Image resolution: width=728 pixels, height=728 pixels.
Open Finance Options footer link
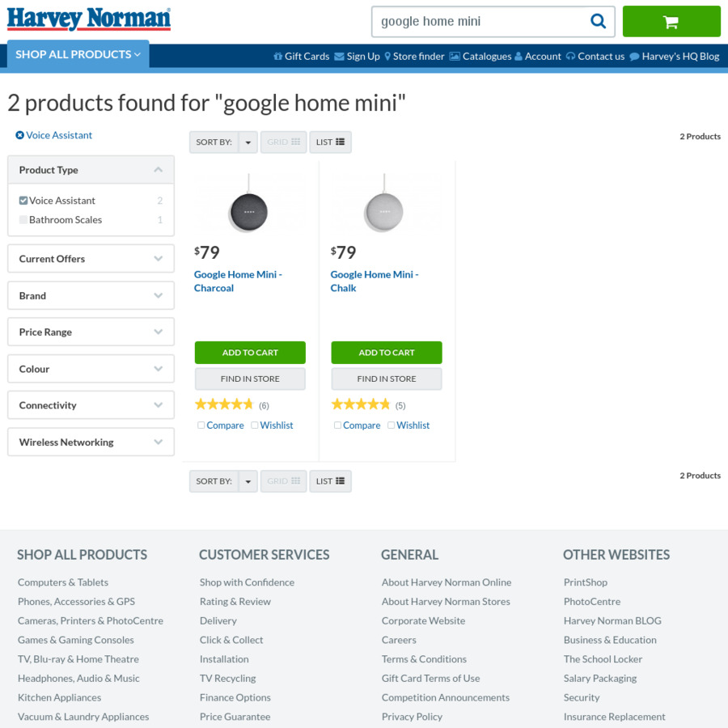coord(235,697)
